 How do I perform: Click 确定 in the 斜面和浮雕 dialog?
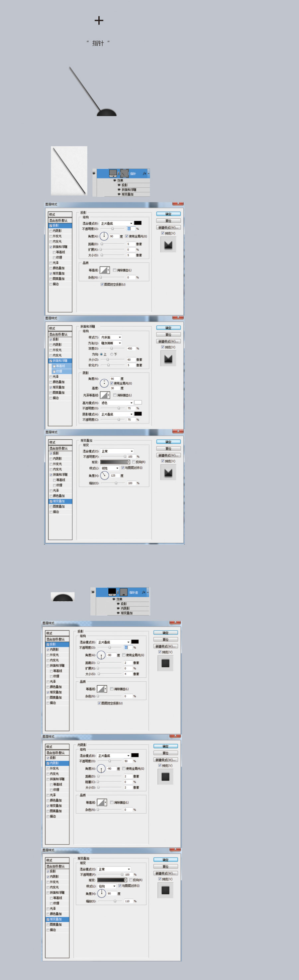168,328
